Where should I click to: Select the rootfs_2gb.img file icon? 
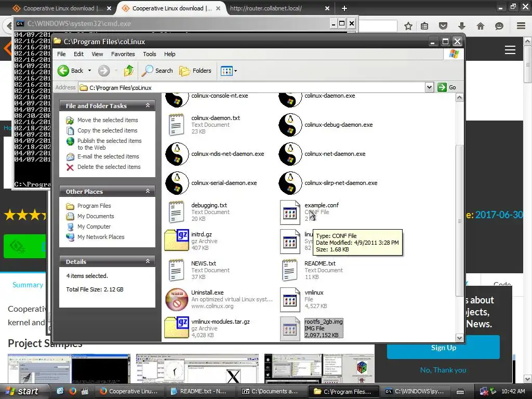pyautogui.click(x=290, y=329)
